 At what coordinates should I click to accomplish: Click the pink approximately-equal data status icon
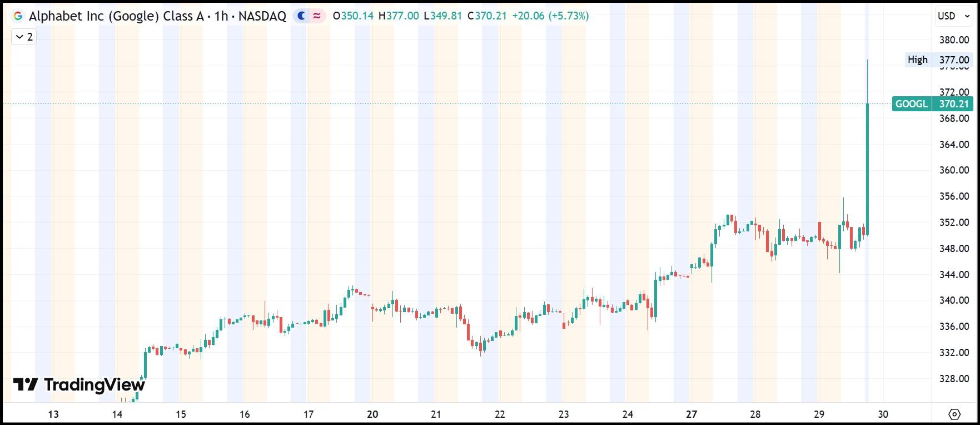[317, 16]
